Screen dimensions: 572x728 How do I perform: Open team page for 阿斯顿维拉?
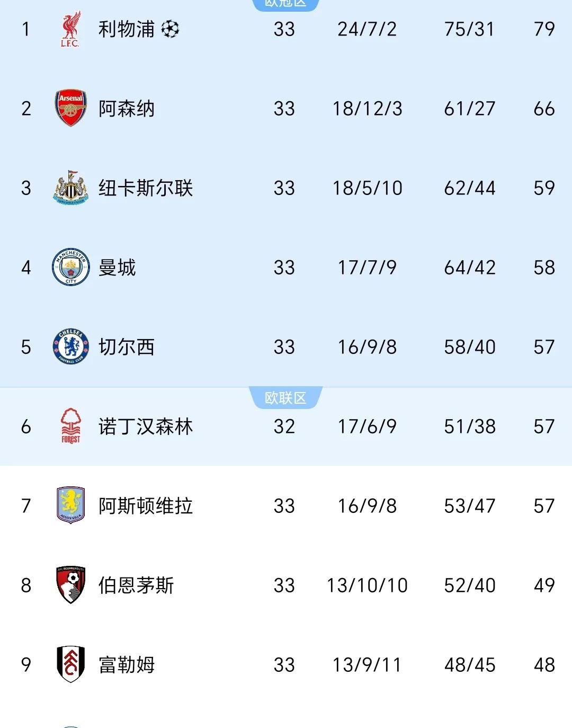146,505
